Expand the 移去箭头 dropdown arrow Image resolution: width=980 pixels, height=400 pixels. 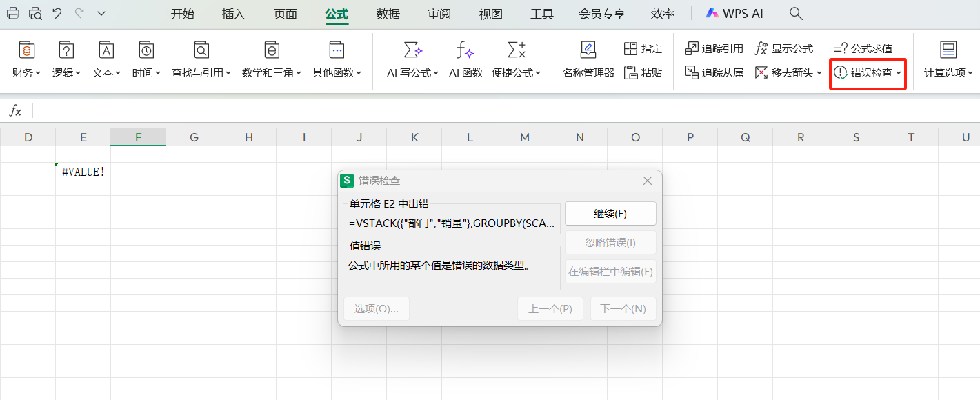(818, 71)
